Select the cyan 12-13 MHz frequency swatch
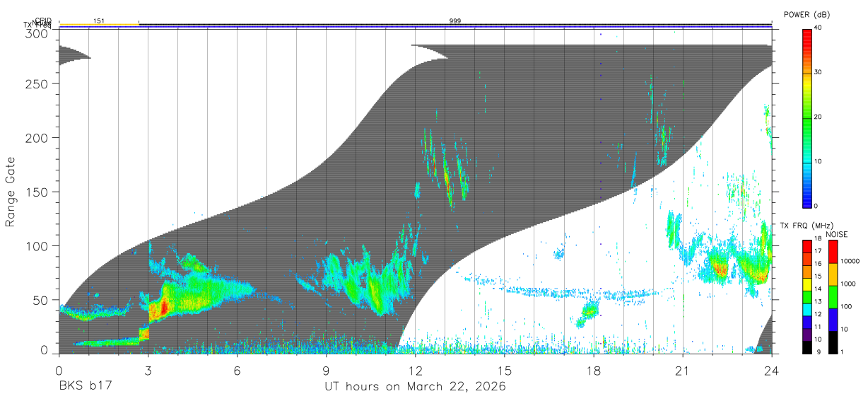 (x=807, y=309)
